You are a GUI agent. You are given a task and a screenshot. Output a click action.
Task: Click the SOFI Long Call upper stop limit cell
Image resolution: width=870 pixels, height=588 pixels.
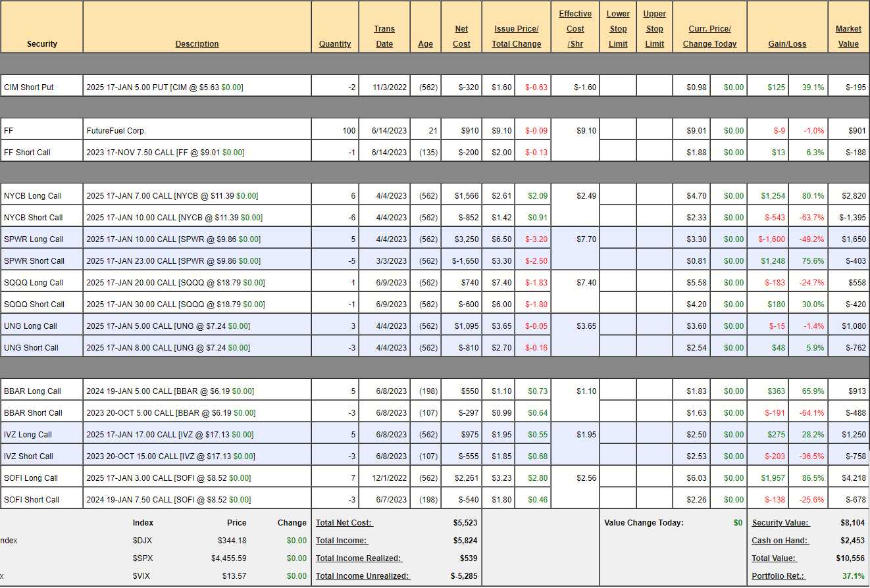click(654, 478)
